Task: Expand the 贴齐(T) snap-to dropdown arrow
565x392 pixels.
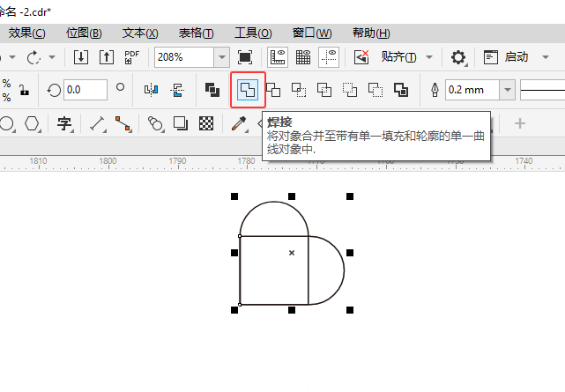Action: pyautogui.click(x=428, y=57)
